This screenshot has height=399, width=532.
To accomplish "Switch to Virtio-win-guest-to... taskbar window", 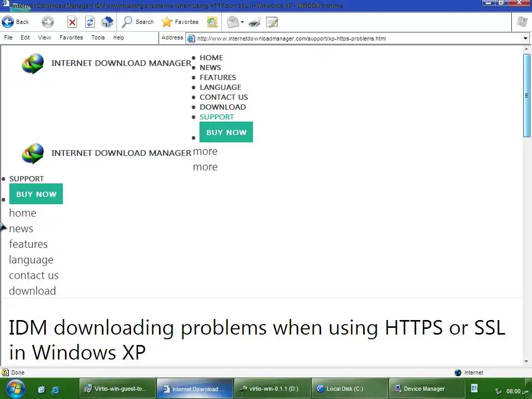I will 117,389.
